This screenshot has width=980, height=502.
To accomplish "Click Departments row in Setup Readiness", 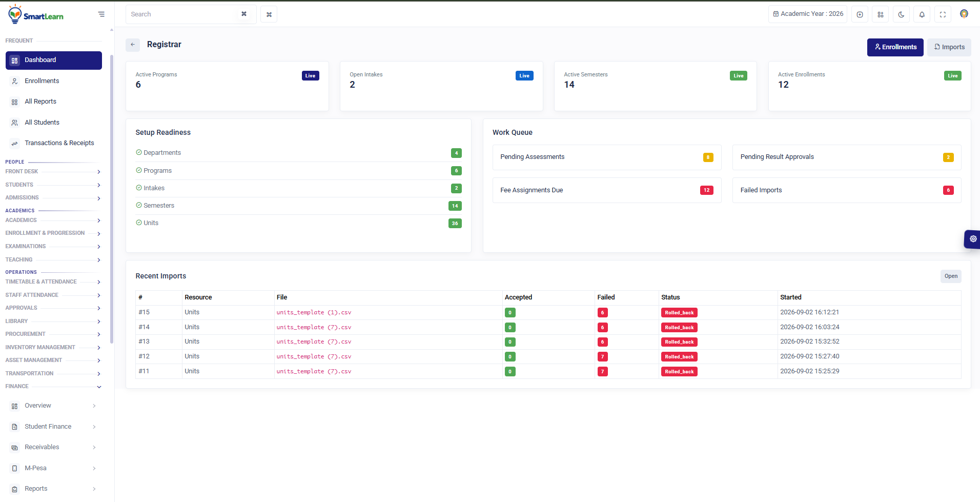I will tap(298, 153).
